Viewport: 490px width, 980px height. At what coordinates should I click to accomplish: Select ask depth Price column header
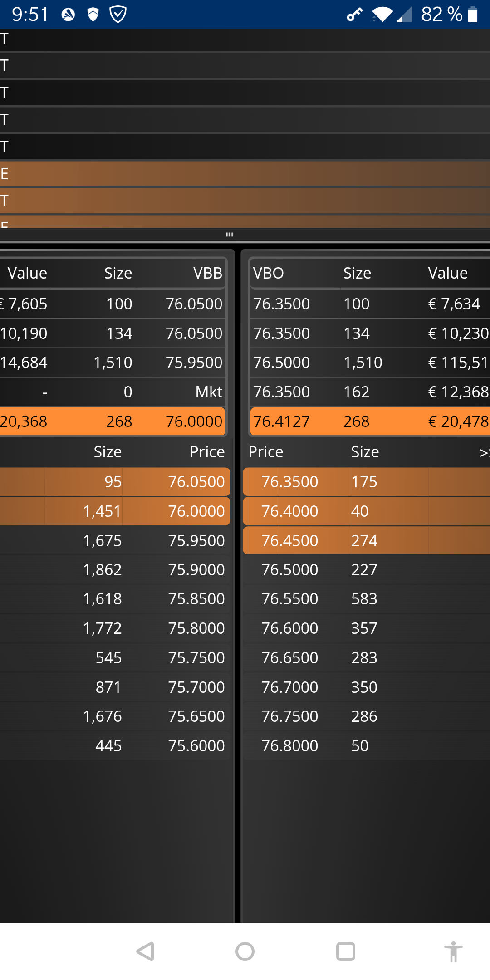tap(266, 452)
